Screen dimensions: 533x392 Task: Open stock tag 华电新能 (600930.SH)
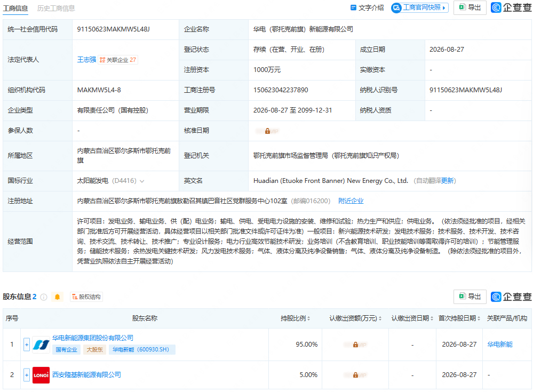[x=142, y=349]
